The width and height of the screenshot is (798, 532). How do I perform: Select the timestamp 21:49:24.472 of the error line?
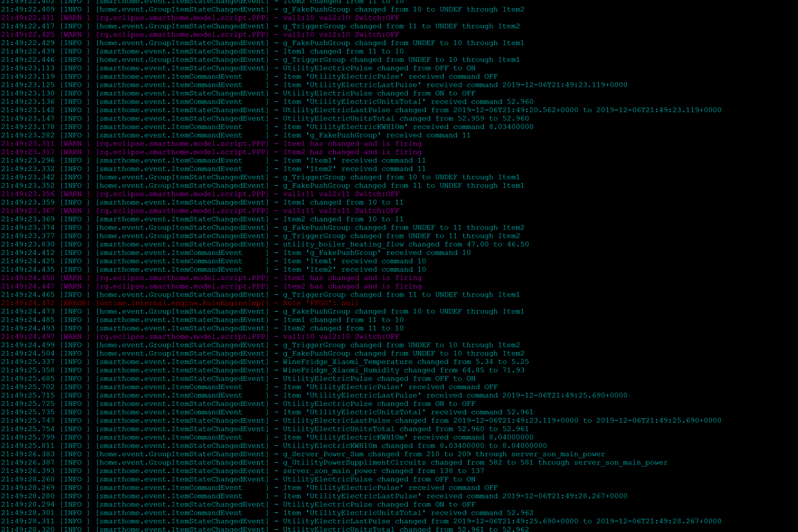28,303
